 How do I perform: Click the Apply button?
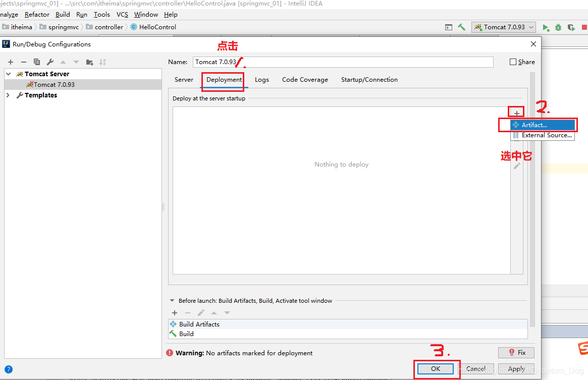tap(516, 369)
